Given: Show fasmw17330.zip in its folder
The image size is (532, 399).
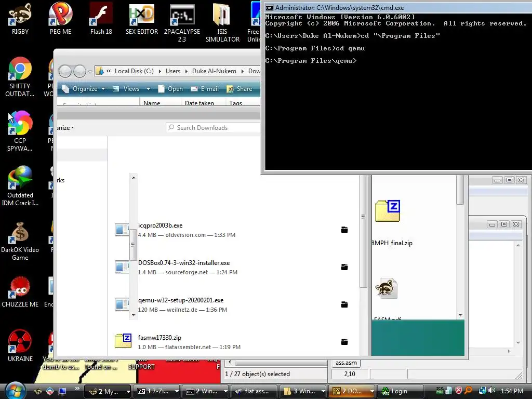Looking at the screenshot, I should (344, 342).
